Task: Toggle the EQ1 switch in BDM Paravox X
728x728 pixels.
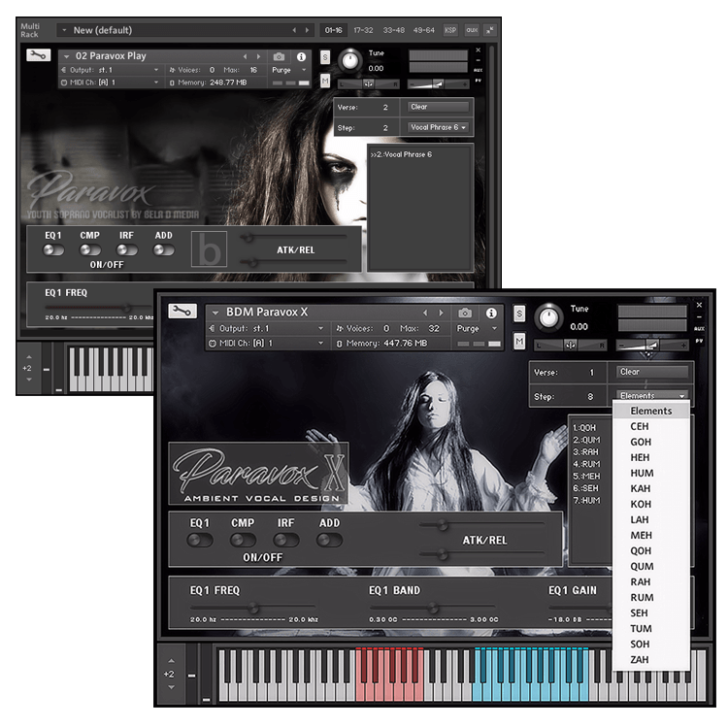Action: coord(200,540)
